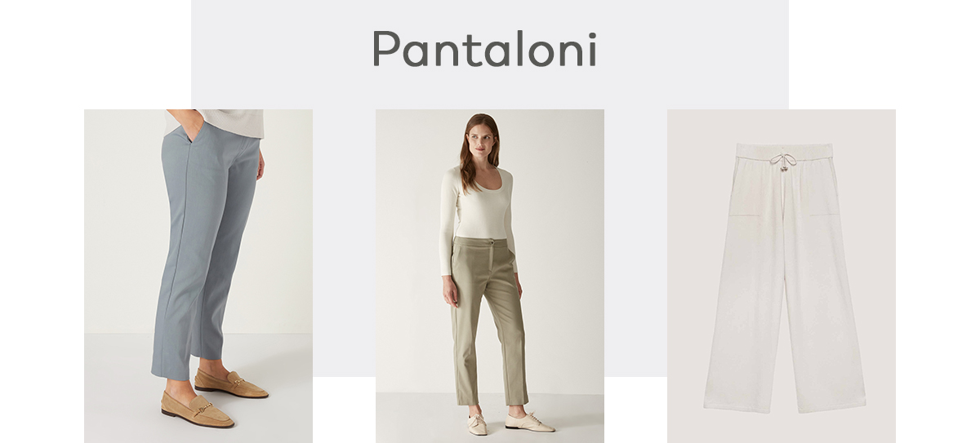Open the Pantaloni category heading

485,49
